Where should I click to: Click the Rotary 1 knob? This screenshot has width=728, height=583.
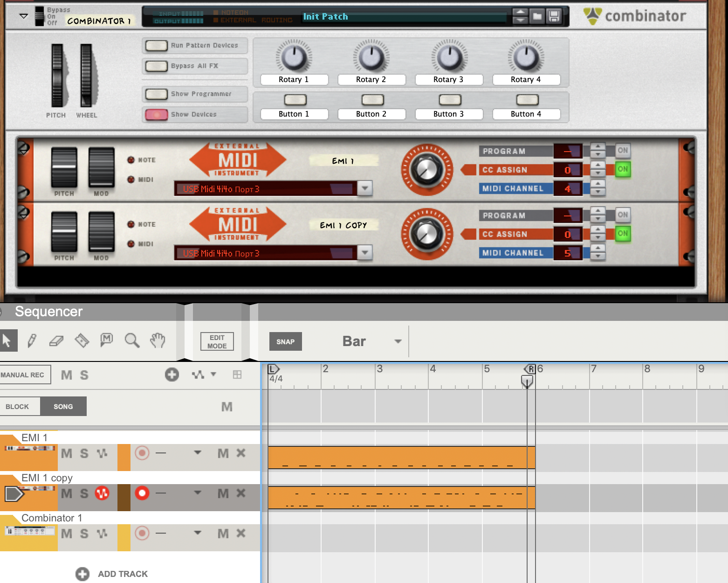tap(294, 57)
